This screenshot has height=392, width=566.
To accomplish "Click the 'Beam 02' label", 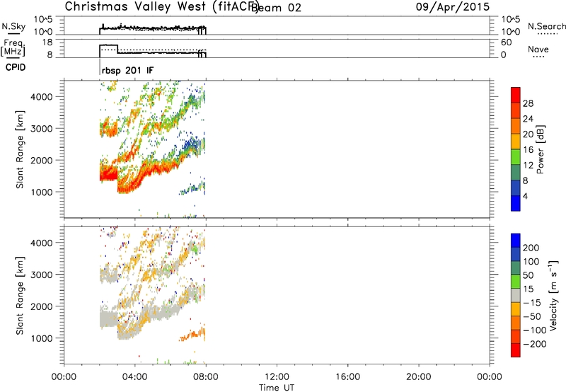I will tap(276, 8).
